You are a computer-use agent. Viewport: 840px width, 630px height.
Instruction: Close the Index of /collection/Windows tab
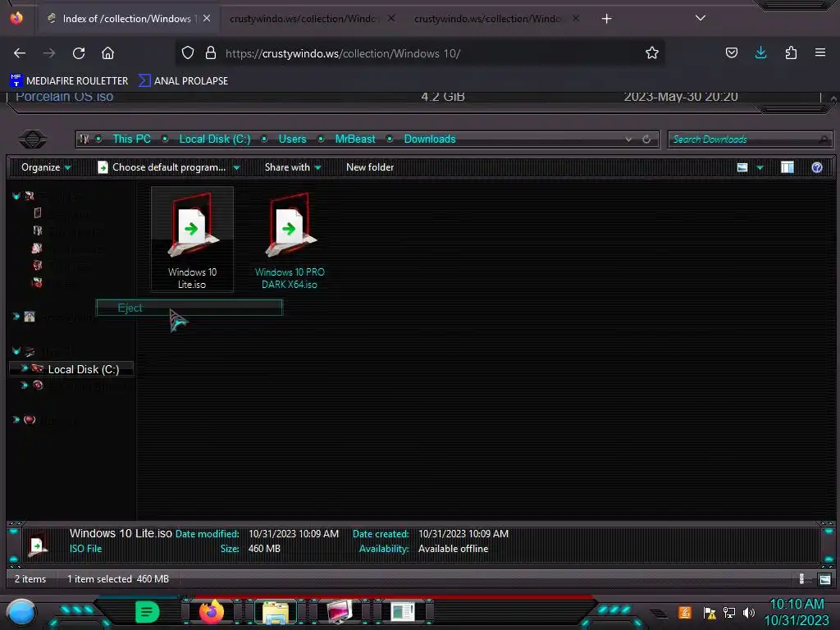coord(207,18)
